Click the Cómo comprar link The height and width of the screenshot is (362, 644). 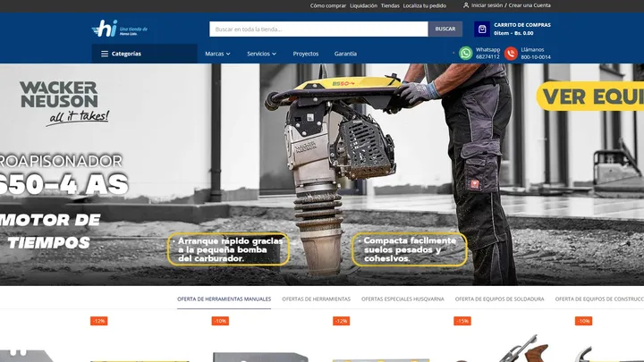point(327,5)
